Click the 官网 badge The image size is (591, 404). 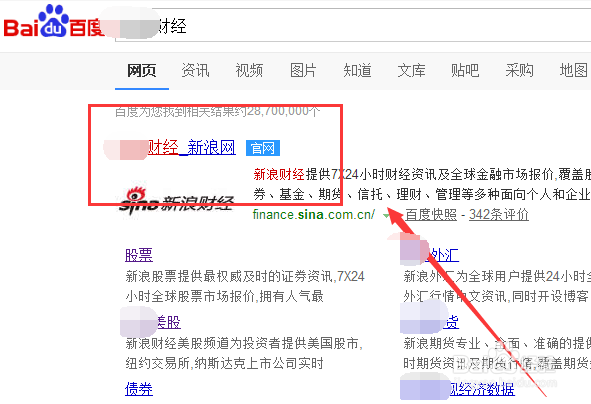263,148
